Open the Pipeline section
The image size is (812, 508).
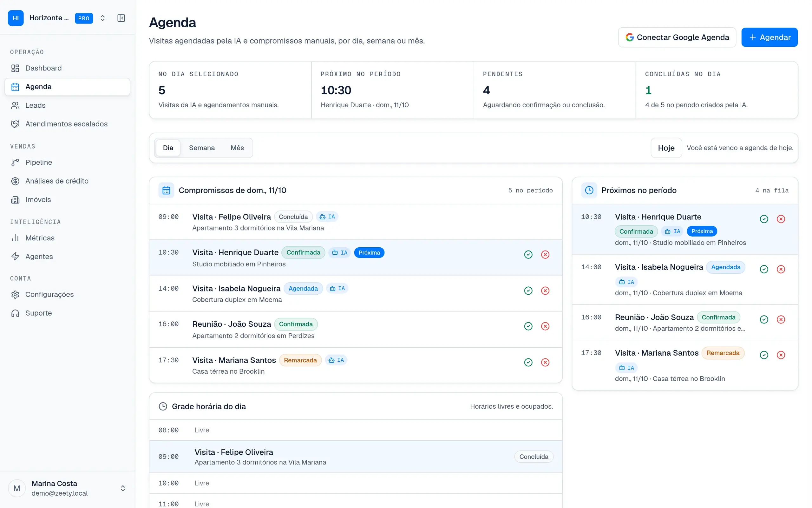68,162
